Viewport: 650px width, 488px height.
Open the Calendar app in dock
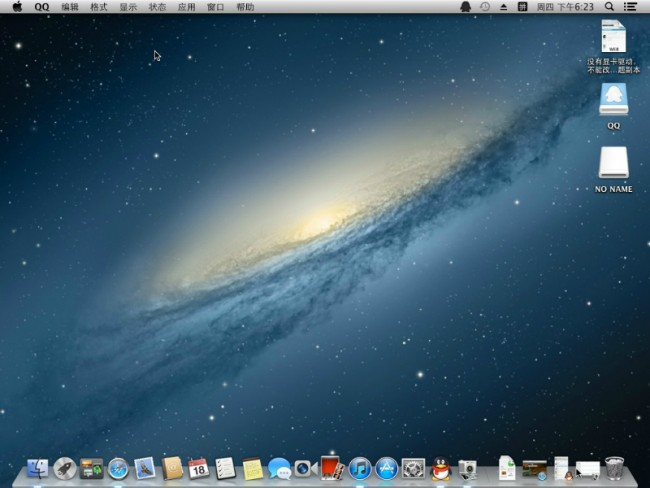pyautogui.click(x=198, y=468)
